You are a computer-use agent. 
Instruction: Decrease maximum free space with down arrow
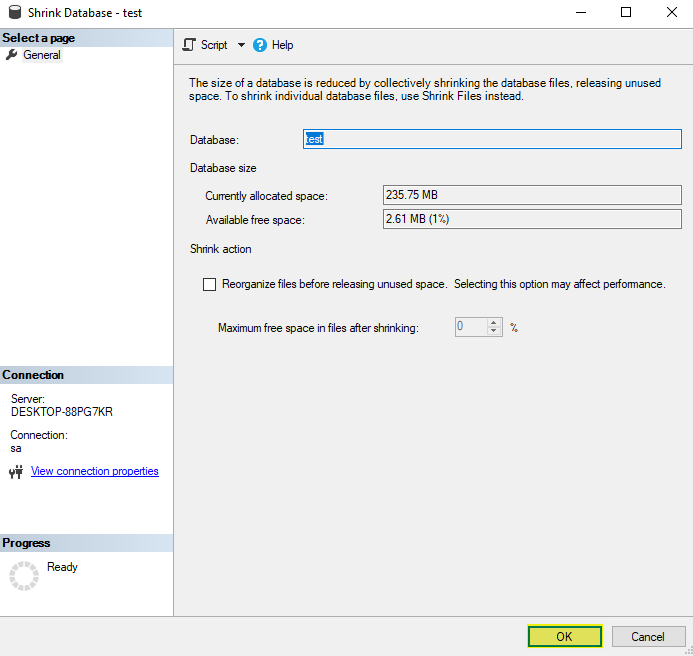pos(494,331)
